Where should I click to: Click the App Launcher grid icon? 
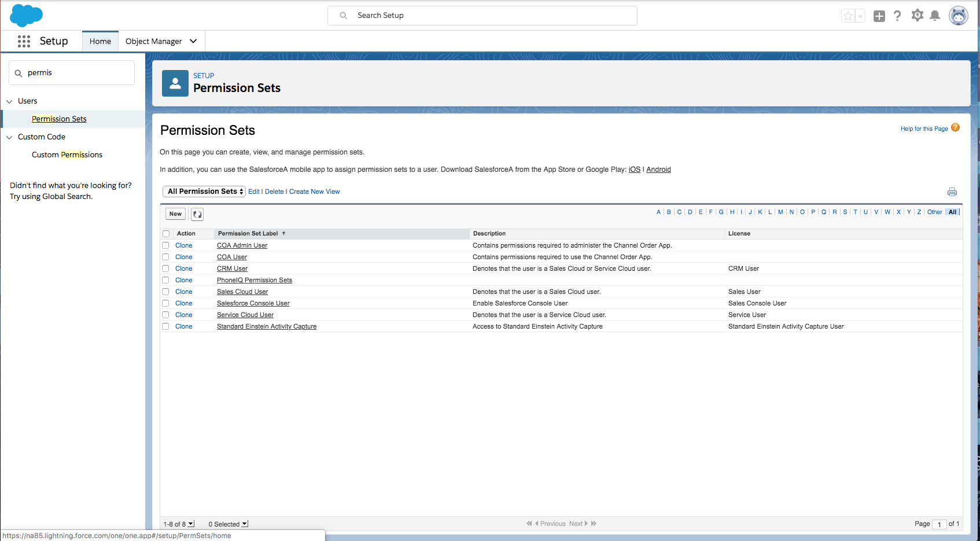tap(24, 41)
